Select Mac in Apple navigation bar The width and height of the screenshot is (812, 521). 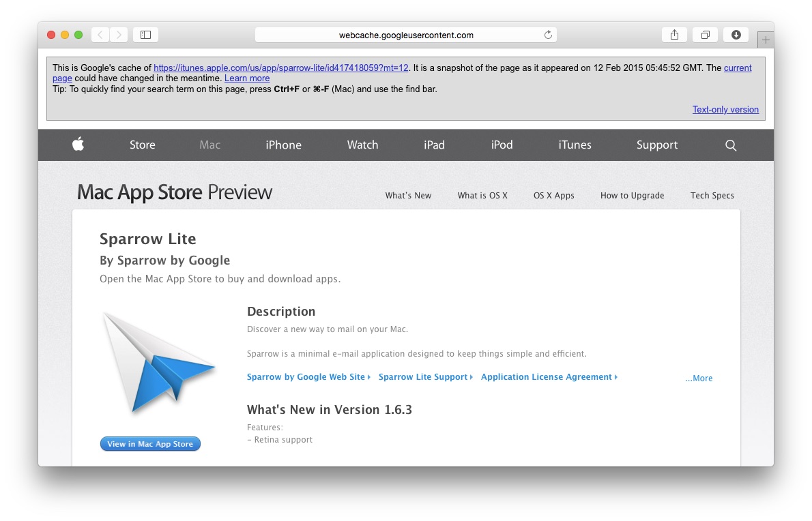[x=209, y=145]
